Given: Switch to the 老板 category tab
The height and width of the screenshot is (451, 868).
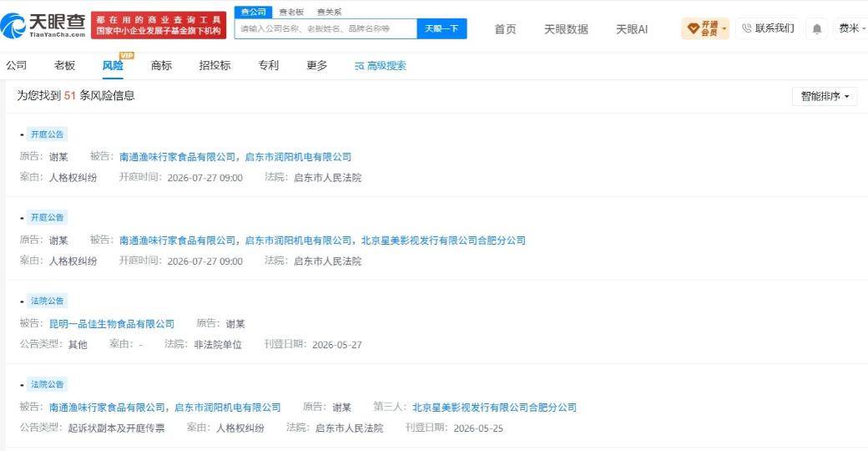Looking at the screenshot, I should coord(65,65).
